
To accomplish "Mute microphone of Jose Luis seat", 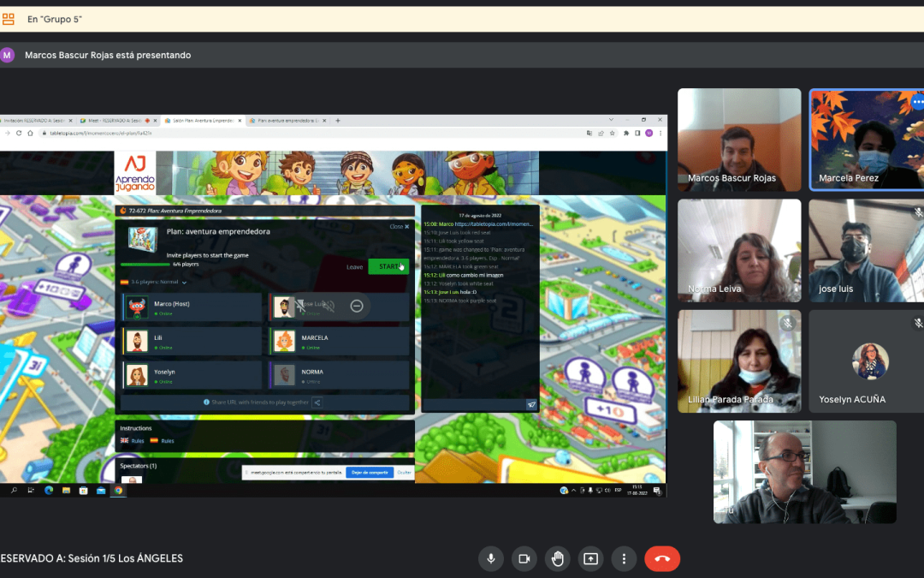I will (300, 306).
